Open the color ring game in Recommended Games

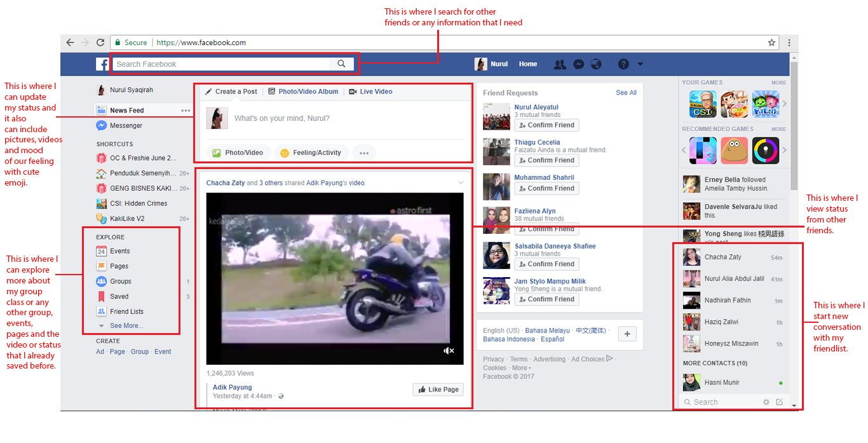(x=766, y=151)
